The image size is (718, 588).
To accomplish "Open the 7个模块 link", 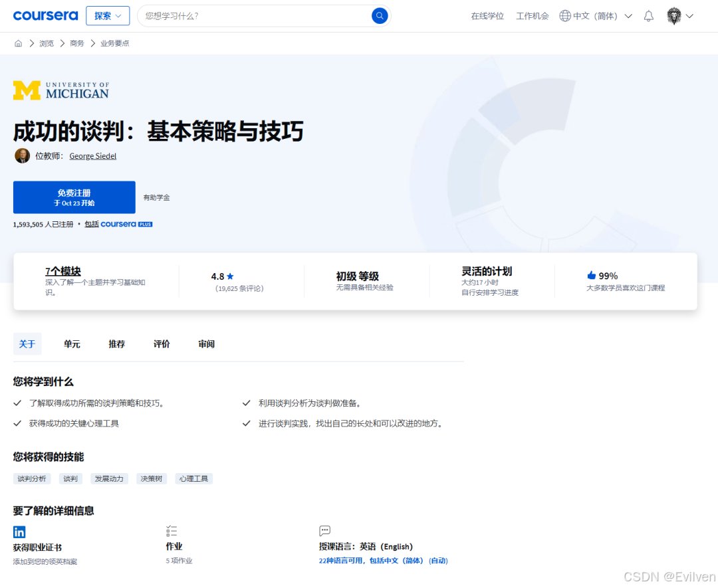I will (x=63, y=271).
